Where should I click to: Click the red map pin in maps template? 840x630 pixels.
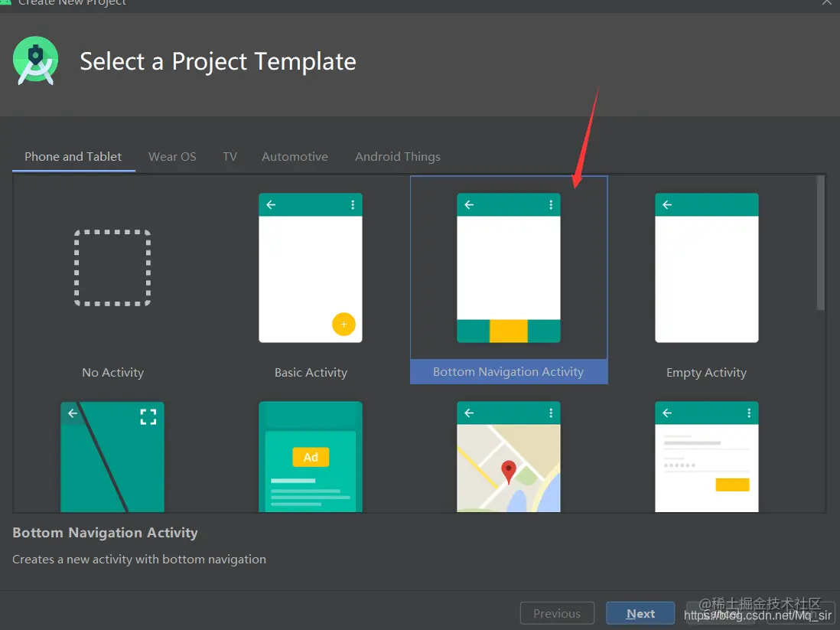(509, 472)
